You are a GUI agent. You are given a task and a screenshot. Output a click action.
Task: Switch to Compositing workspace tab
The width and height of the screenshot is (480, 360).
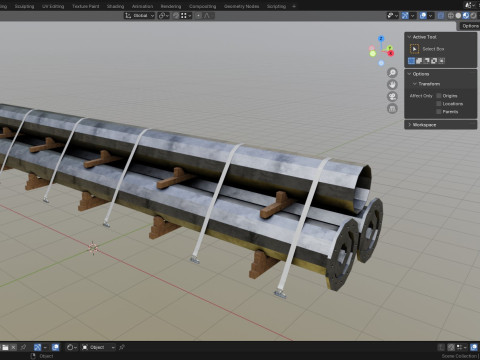click(x=202, y=6)
